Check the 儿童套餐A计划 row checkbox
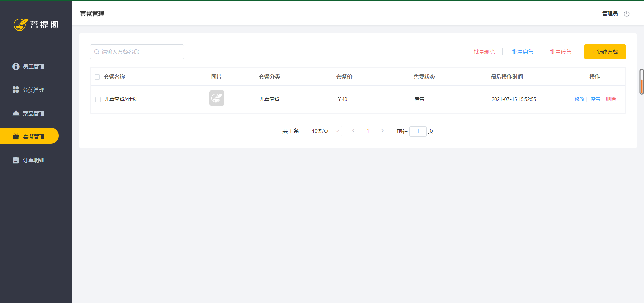 [98, 100]
